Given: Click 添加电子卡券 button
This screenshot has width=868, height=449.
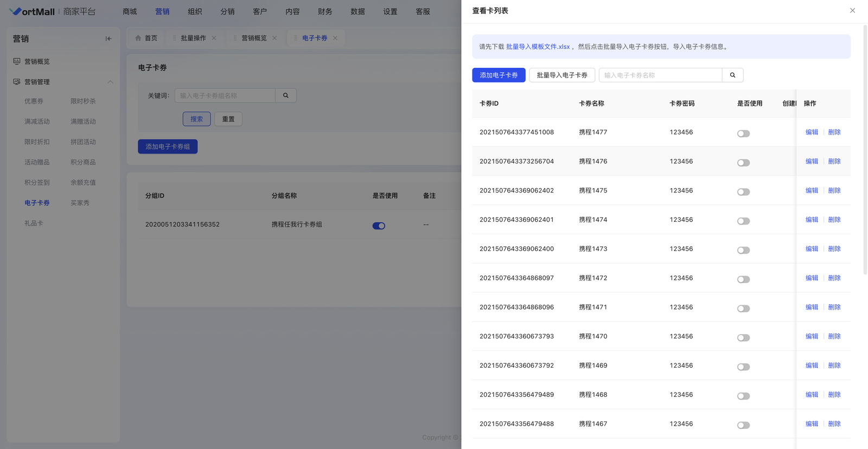Looking at the screenshot, I should [499, 75].
